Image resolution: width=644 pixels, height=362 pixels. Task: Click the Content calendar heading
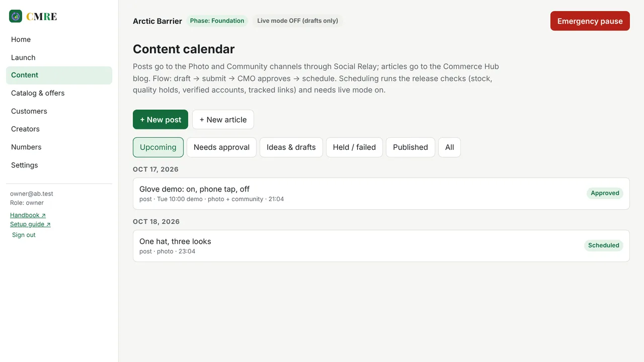click(184, 49)
